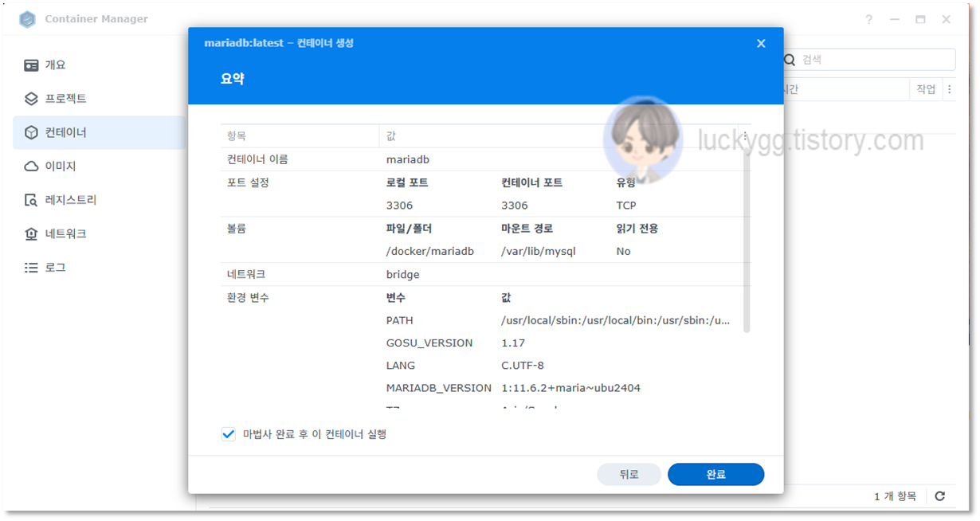Click the read-only value No
Viewport: 980px width, 521px height.
pyautogui.click(x=623, y=251)
